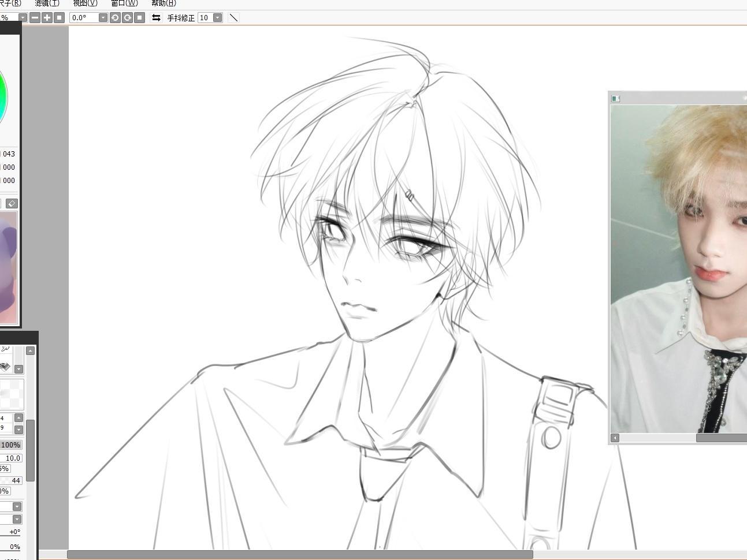Click the reference photo of blond person
The image size is (747, 560).
tap(679, 268)
